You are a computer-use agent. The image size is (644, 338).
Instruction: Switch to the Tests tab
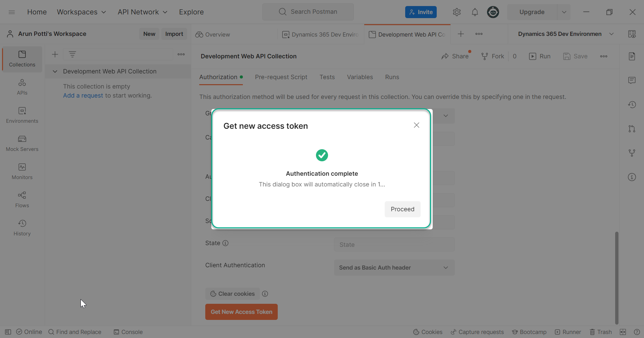coord(327,77)
